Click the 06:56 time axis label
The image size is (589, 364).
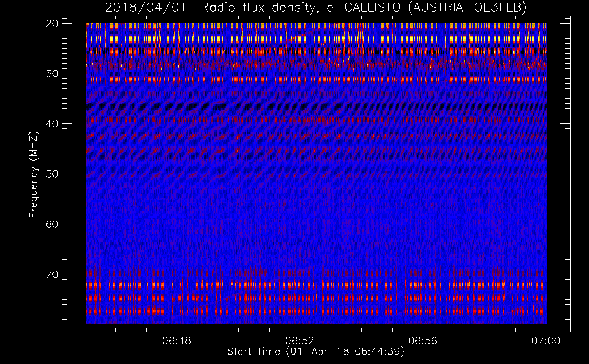[x=423, y=341]
